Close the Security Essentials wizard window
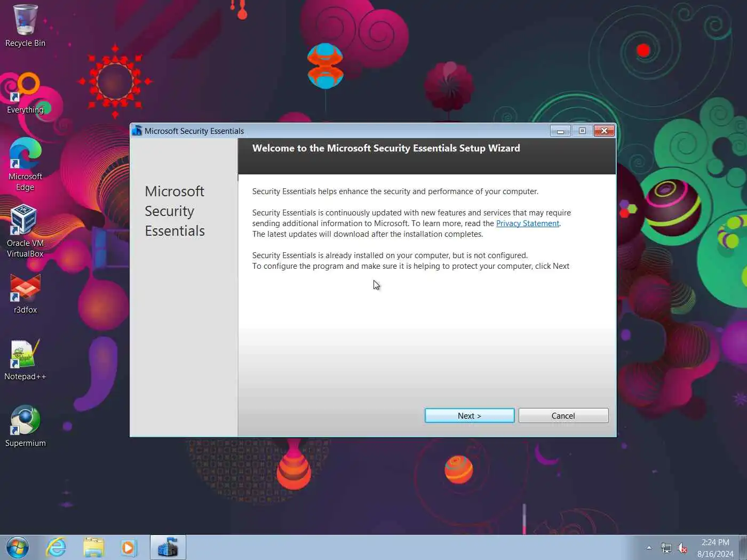Screen dimensions: 747x560 point(604,131)
